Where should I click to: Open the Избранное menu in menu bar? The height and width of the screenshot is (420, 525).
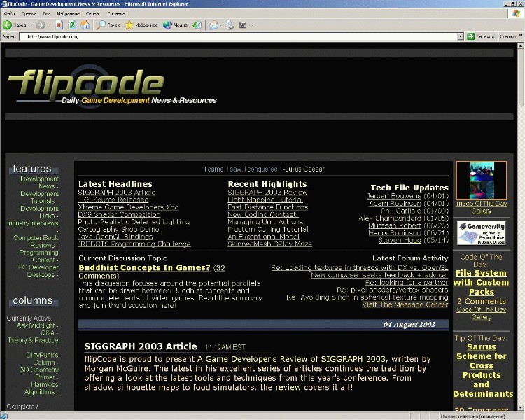[x=69, y=14]
